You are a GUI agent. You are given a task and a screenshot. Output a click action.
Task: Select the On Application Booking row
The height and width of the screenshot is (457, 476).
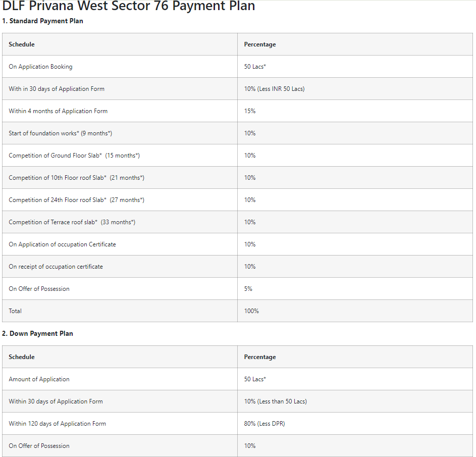237,67
